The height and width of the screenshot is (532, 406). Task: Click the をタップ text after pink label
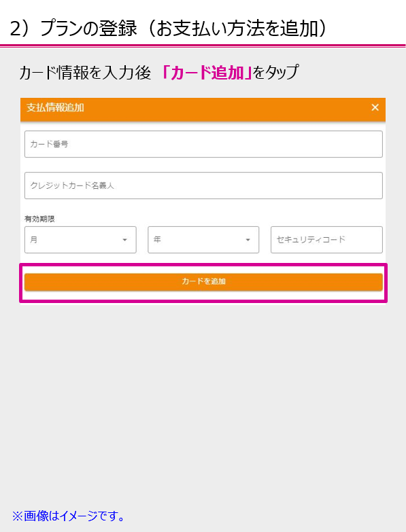click(x=276, y=72)
